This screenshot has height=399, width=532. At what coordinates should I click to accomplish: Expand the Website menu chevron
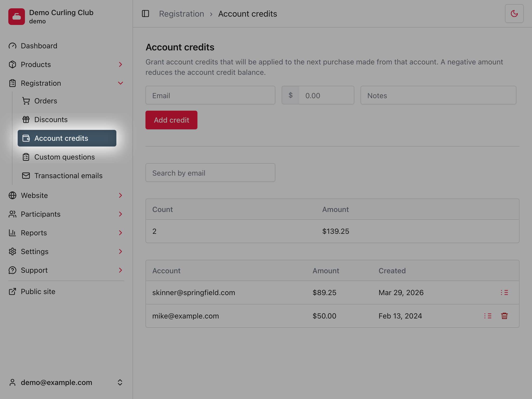coord(120,195)
